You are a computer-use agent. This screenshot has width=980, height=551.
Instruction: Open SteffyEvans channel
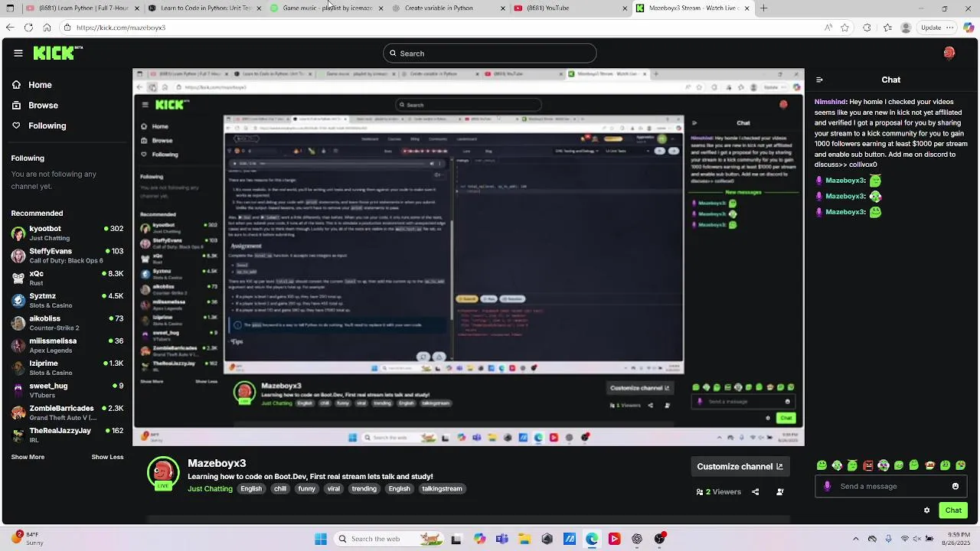point(67,256)
